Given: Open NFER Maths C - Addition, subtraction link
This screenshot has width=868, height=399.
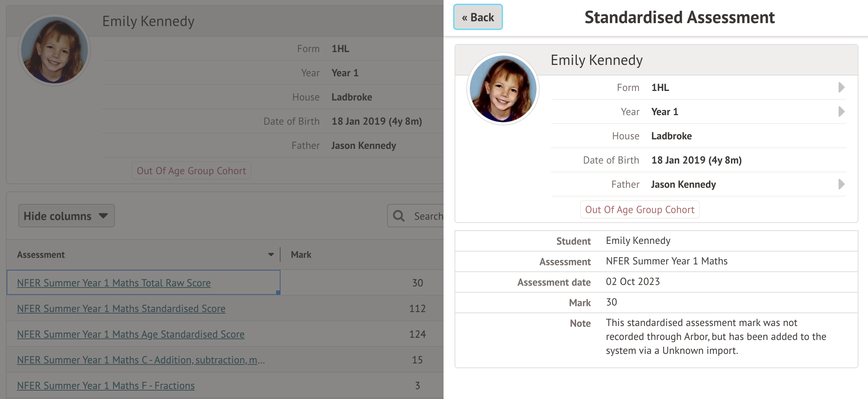Looking at the screenshot, I should click(x=141, y=360).
